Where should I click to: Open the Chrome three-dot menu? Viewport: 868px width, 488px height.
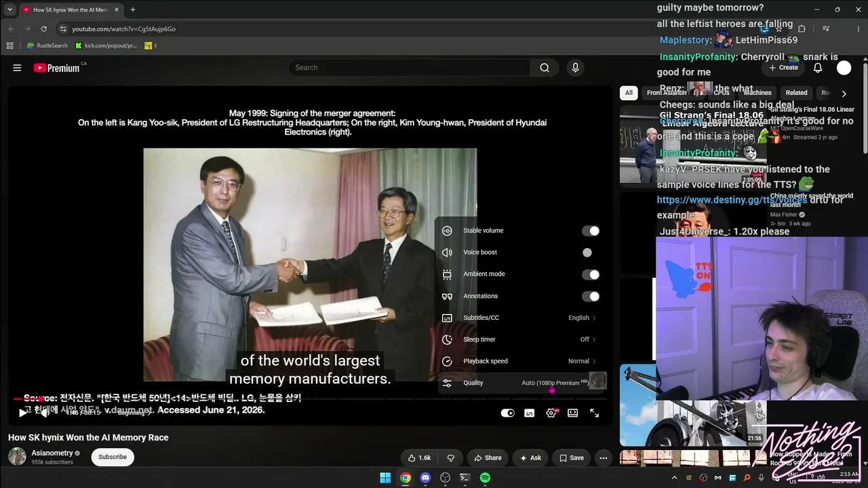click(x=859, y=29)
